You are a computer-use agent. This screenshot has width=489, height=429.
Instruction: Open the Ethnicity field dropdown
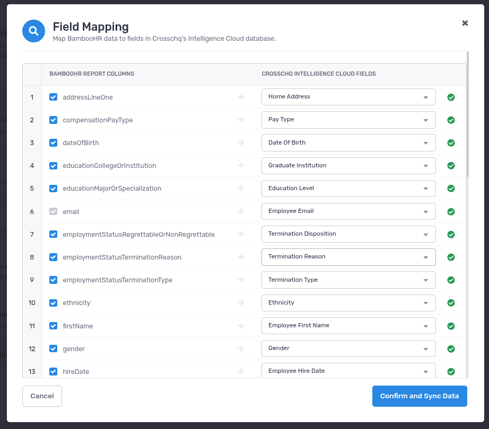coord(348,303)
